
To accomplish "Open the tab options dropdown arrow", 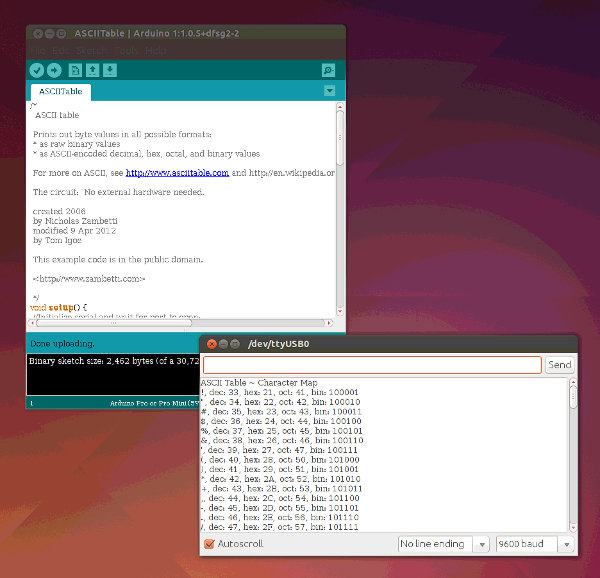I will pos(329,91).
